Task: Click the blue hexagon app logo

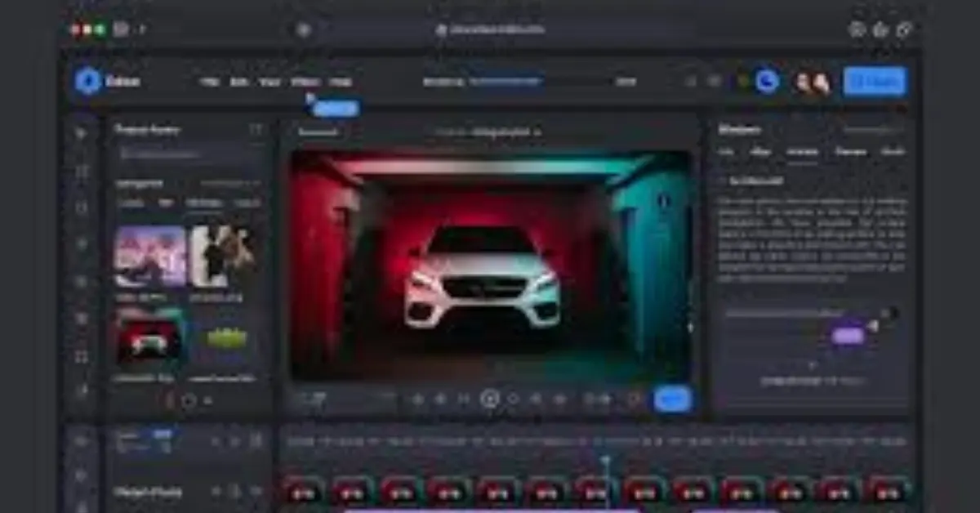Action: click(87, 82)
